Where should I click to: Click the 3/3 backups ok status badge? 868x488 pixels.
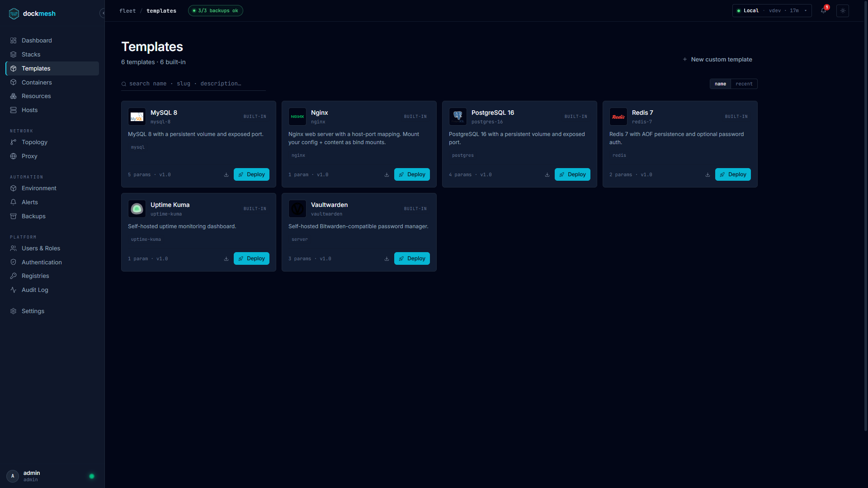point(216,11)
